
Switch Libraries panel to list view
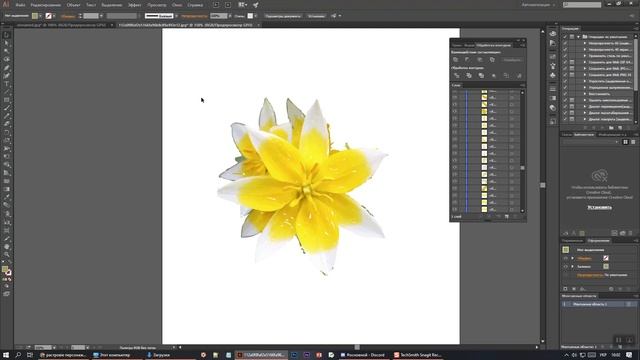point(633,142)
